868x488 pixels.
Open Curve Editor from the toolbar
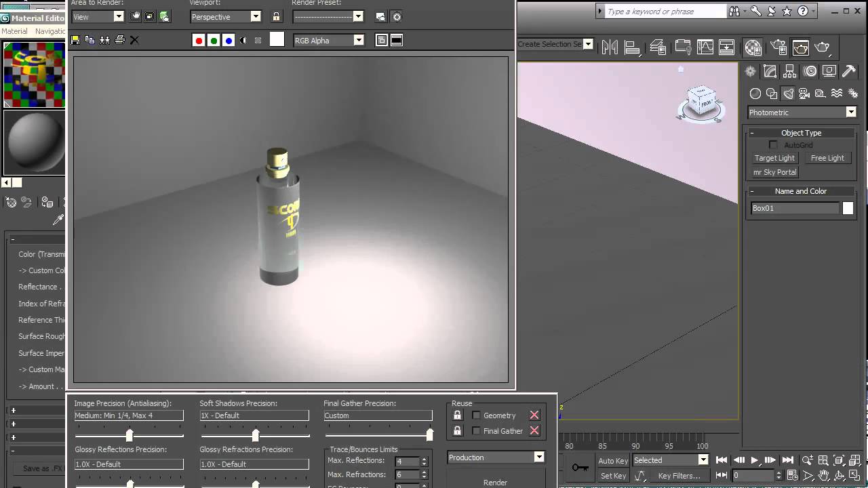(705, 47)
